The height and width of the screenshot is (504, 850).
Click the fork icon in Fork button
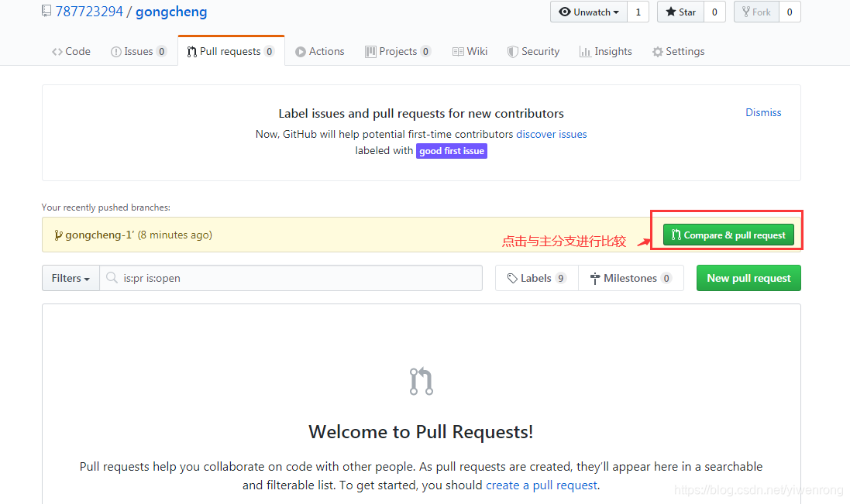point(746,12)
